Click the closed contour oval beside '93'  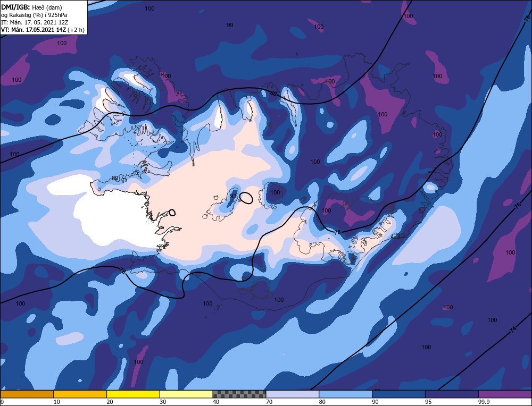click(x=246, y=198)
